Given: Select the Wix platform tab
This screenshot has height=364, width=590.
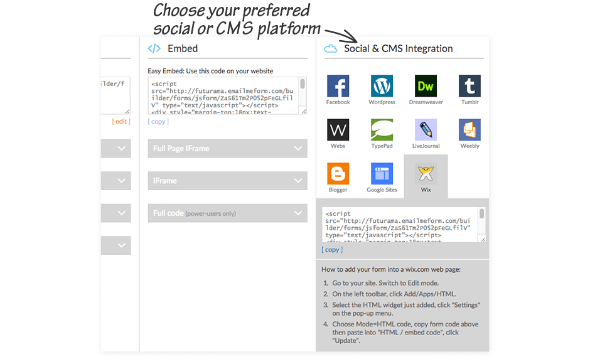Looking at the screenshot, I should [426, 176].
